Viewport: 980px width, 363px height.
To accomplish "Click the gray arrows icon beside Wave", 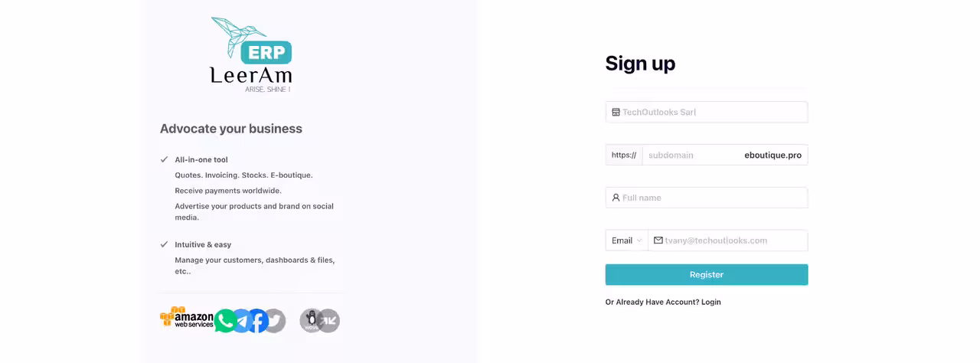I will [x=328, y=321].
